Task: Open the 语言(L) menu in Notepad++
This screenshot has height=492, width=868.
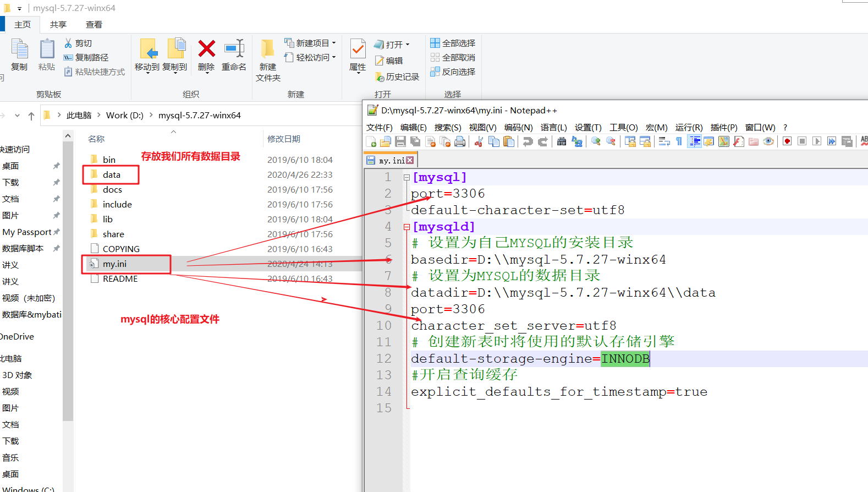Action: (x=554, y=127)
